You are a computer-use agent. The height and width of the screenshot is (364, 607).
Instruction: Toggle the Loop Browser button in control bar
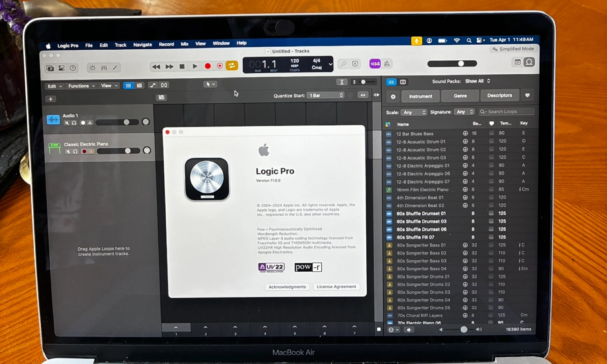(x=529, y=62)
